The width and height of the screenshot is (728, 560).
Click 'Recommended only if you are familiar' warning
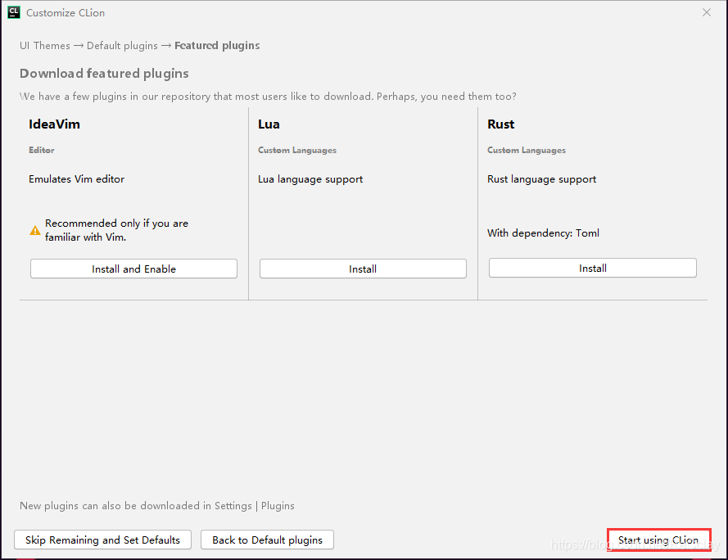point(116,230)
